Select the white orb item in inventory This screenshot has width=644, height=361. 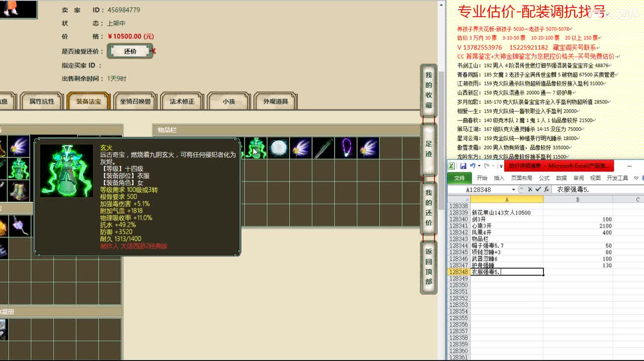[278, 148]
